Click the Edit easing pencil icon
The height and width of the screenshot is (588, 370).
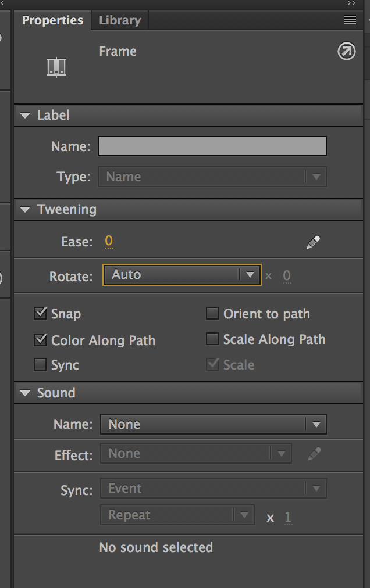[x=313, y=242]
